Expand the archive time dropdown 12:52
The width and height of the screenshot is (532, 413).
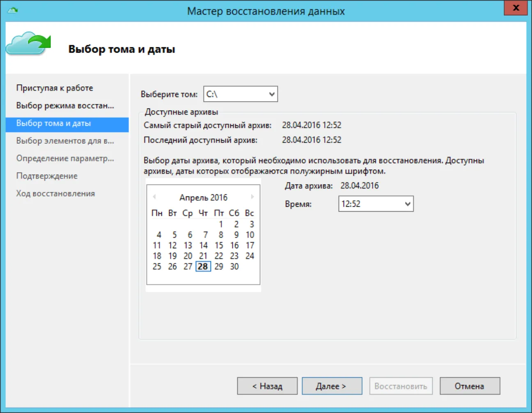(x=376, y=204)
